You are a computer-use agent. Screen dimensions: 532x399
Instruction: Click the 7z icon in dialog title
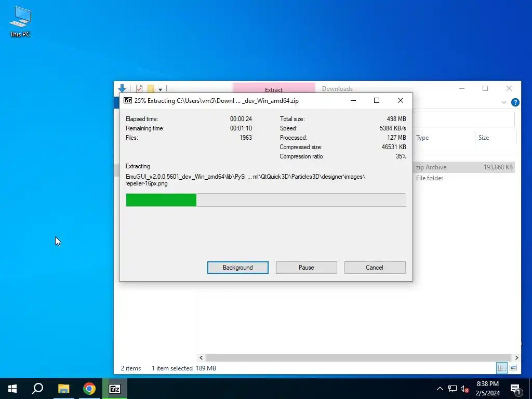(x=128, y=100)
